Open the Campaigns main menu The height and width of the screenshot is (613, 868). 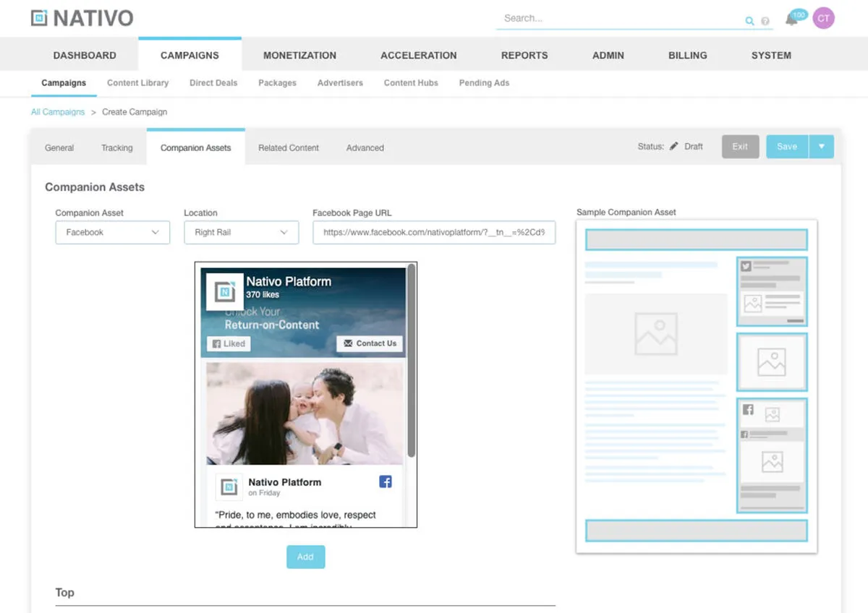190,55
